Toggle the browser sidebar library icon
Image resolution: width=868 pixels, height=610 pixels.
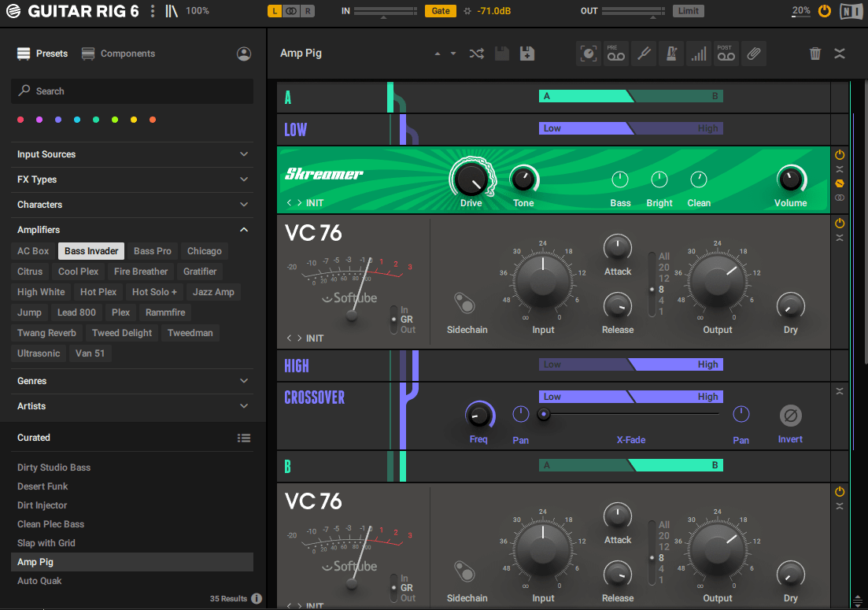tap(171, 11)
